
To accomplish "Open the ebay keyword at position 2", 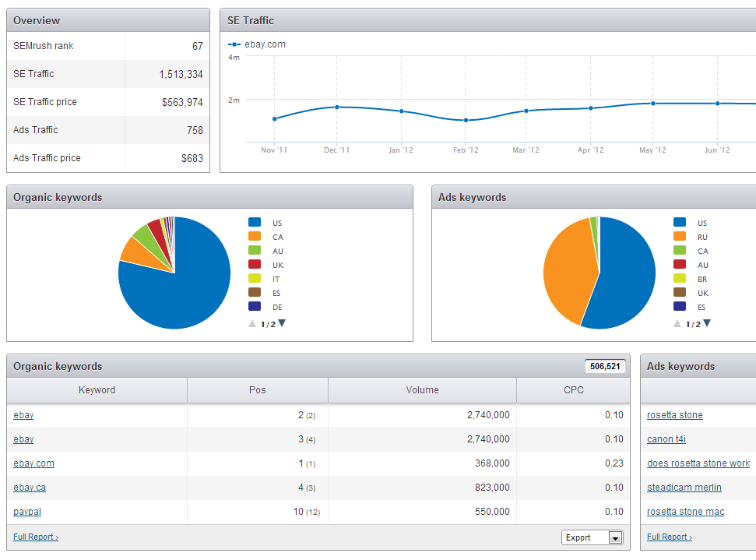I will pyautogui.click(x=23, y=415).
